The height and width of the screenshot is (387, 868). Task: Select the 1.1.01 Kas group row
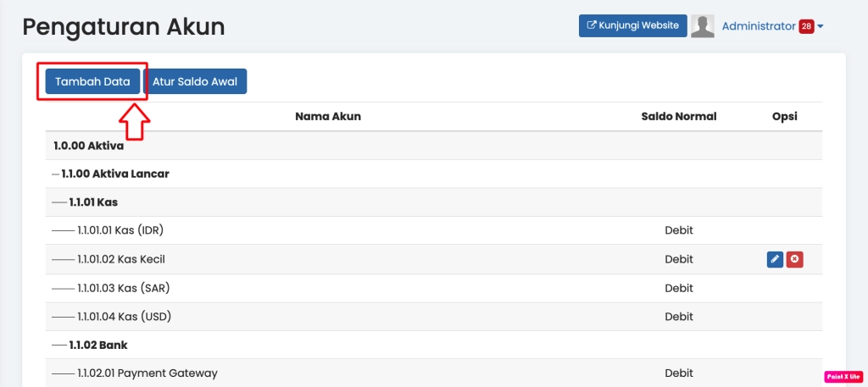[94, 202]
